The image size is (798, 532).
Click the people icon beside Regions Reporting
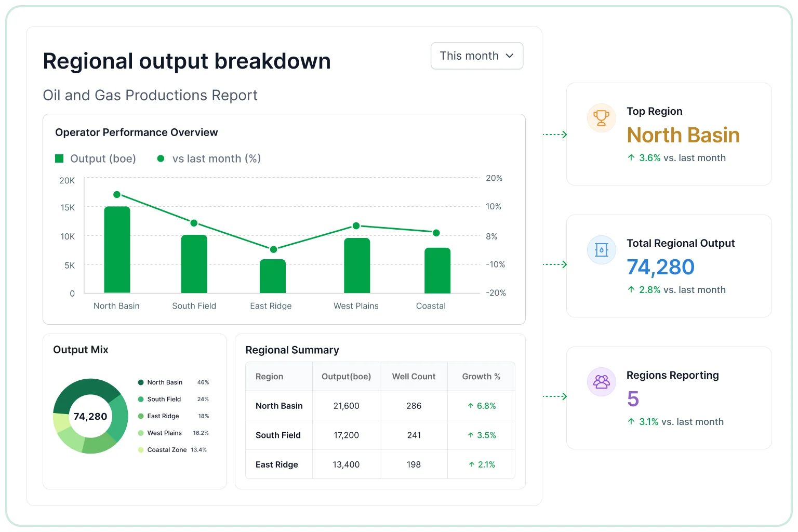coord(601,382)
